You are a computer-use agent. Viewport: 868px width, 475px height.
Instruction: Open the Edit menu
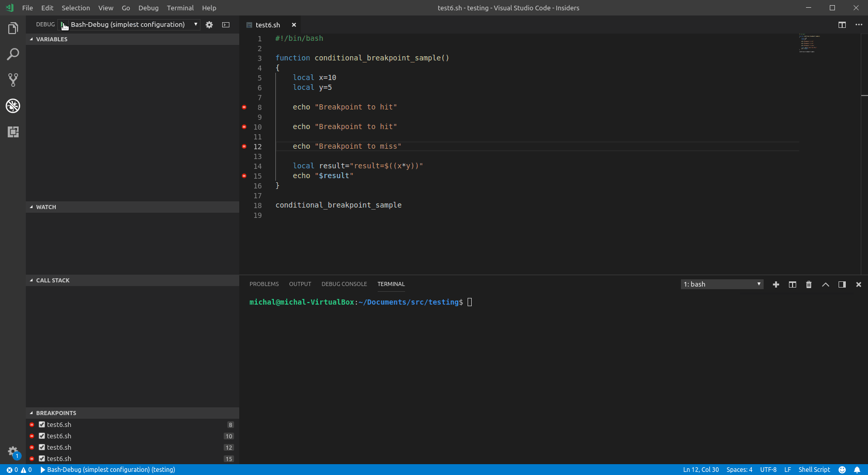point(47,8)
